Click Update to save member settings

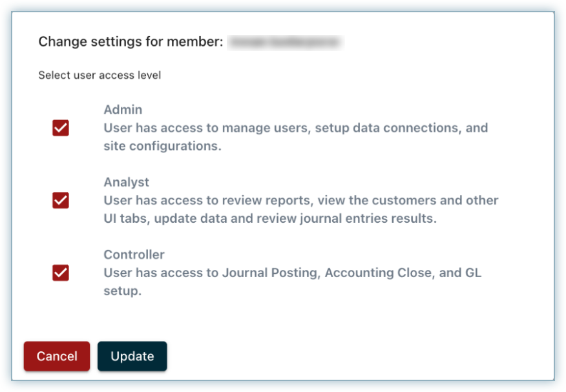click(x=132, y=356)
